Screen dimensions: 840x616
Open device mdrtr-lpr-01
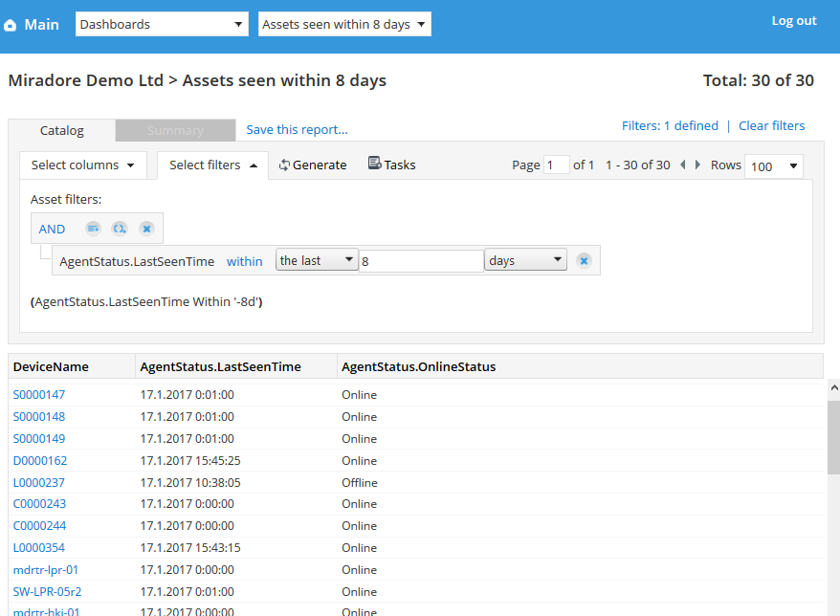tap(46, 570)
